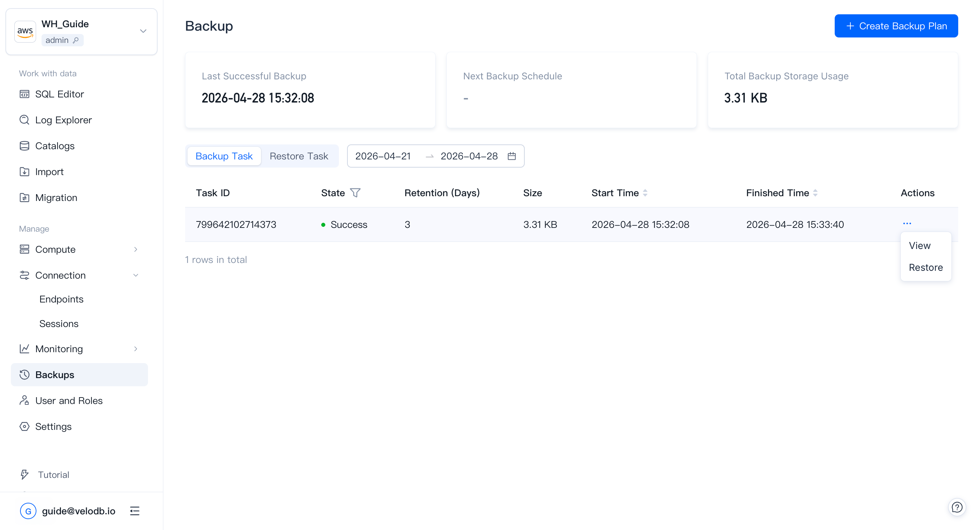Open the calendar date picker icon
The image size is (980, 530).
(x=512, y=156)
